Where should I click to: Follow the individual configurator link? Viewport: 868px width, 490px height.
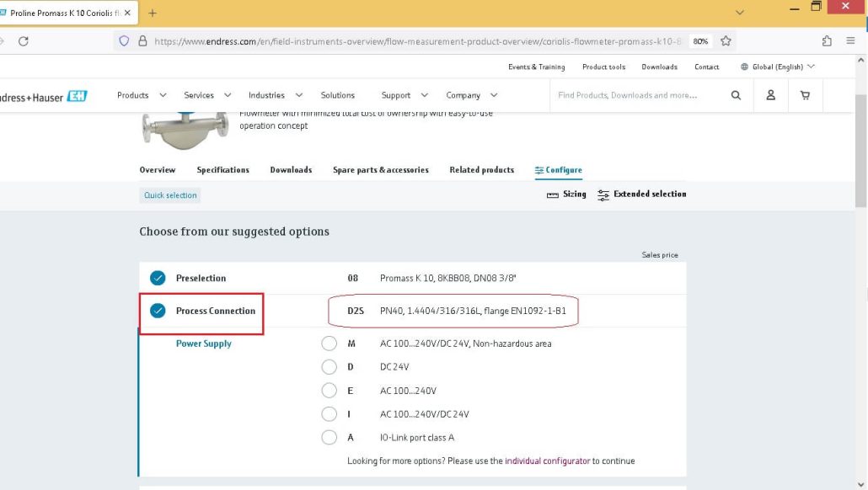[x=548, y=461]
